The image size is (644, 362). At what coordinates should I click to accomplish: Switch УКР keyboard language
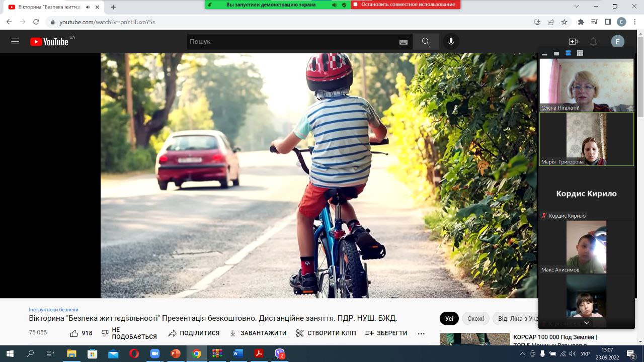pyautogui.click(x=585, y=353)
